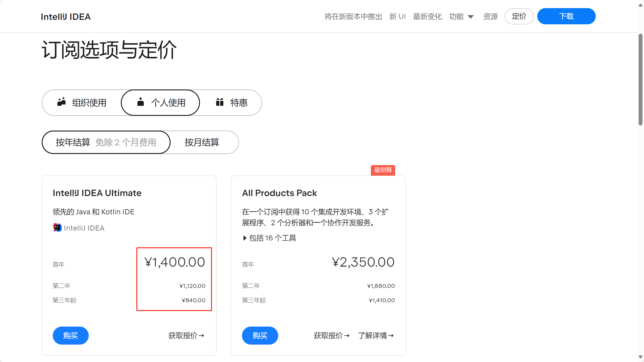The width and height of the screenshot is (644, 362).
Task: Click the gift icon for special offers
Action: (x=220, y=102)
